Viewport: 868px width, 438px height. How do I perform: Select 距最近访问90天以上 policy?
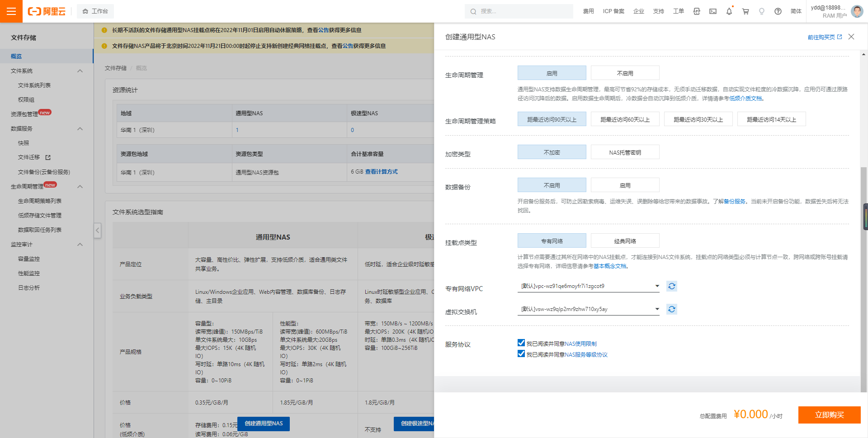pos(552,119)
